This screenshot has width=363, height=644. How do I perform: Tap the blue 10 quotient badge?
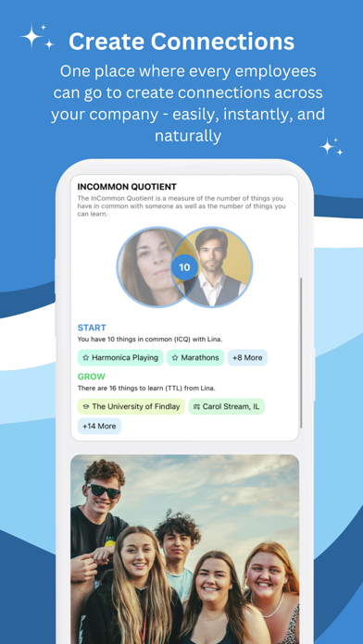pyautogui.click(x=184, y=267)
